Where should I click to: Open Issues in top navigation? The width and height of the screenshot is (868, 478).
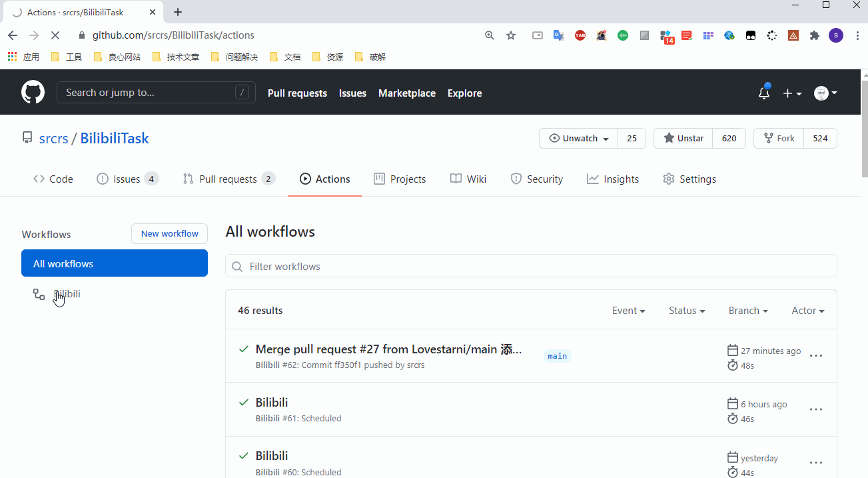(x=352, y=93)
